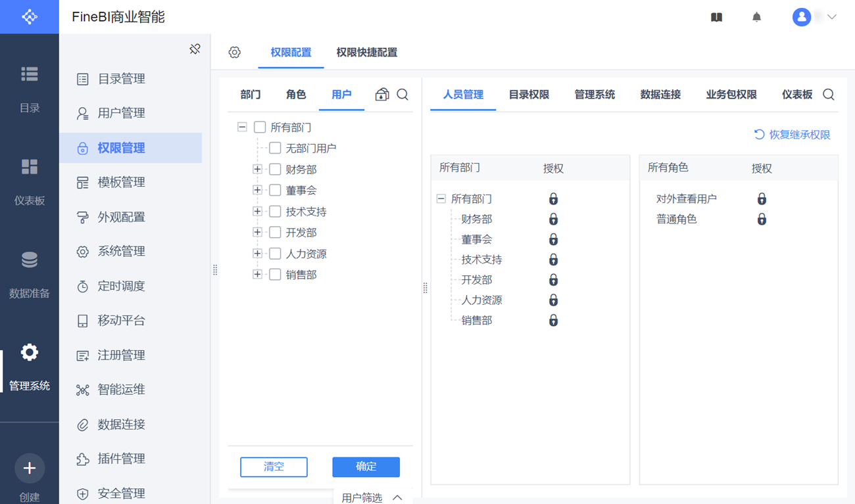Image resolution: width=855 pixels, height=504 pixels.
Task: Open the 用户筛选 collapsible panel
Action: (372, 497)
